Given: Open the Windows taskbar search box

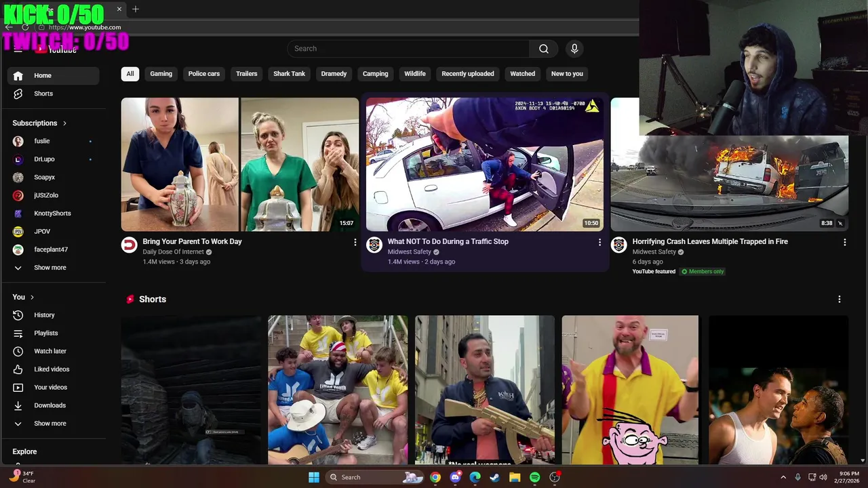Looking at the screenshot, I should [x=375, y=477].
